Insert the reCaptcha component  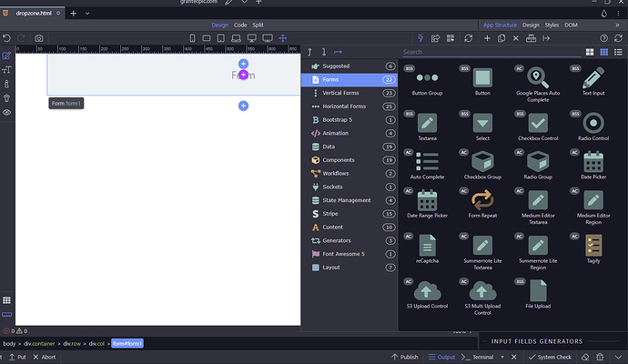click(427, 249)
